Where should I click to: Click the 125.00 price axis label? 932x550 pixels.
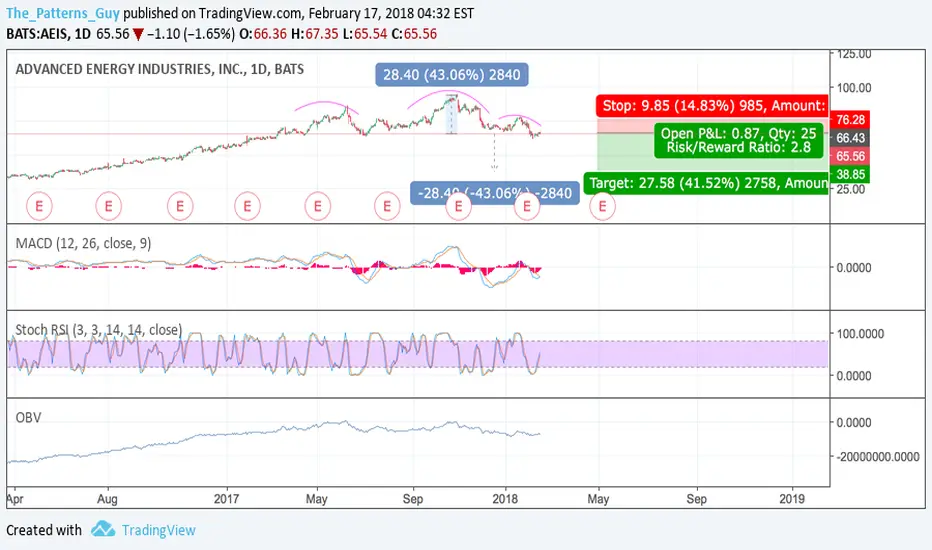tap(854, 55)
